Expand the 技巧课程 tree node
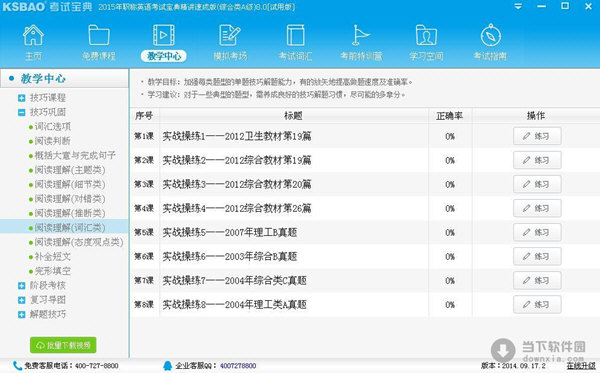Viewport: 600px width, 373px height. click(x=22, y=98)
